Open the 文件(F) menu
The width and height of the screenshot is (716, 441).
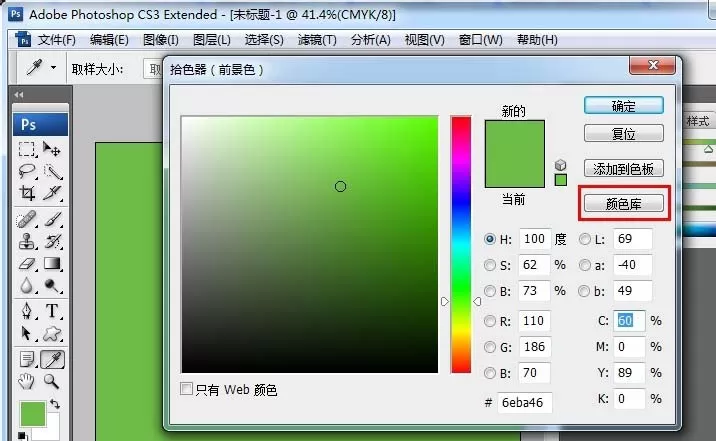[56, 40]
